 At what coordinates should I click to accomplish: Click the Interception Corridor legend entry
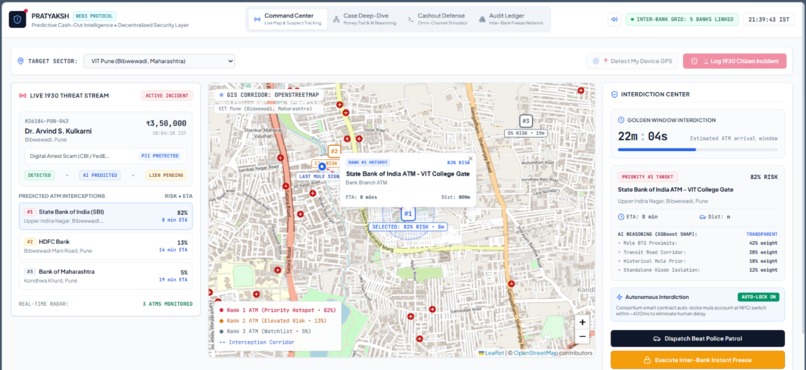tap(257, 342)
